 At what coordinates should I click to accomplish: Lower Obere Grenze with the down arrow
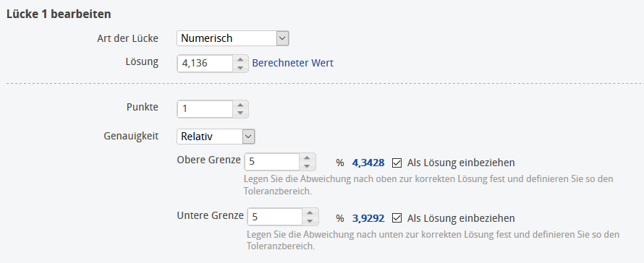[307, 165]
